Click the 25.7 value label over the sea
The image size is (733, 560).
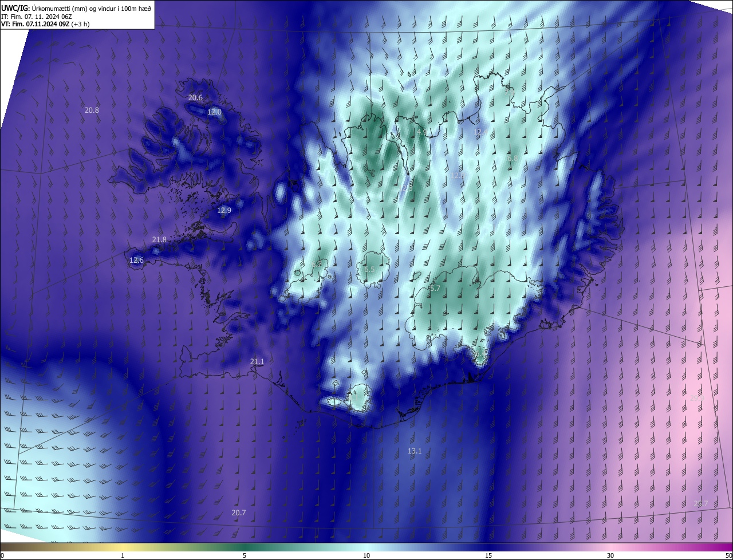click(701, 503)
